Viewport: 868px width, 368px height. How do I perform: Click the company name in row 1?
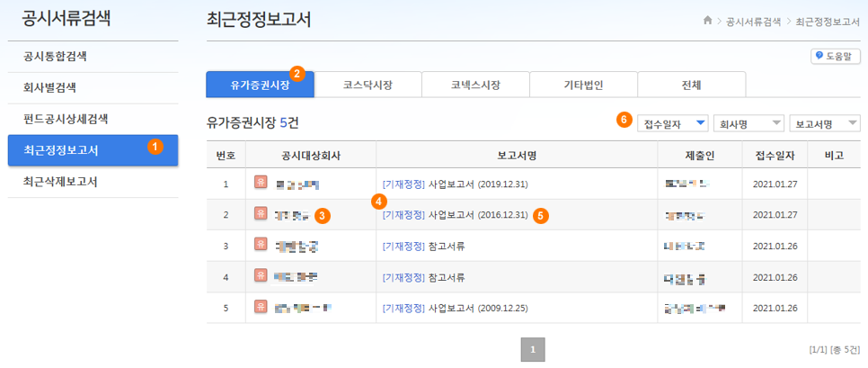297,184
